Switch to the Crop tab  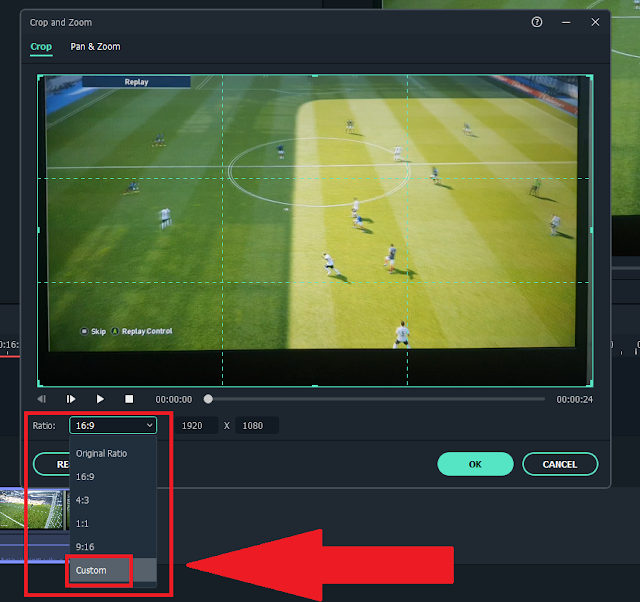tap(41, 47)
